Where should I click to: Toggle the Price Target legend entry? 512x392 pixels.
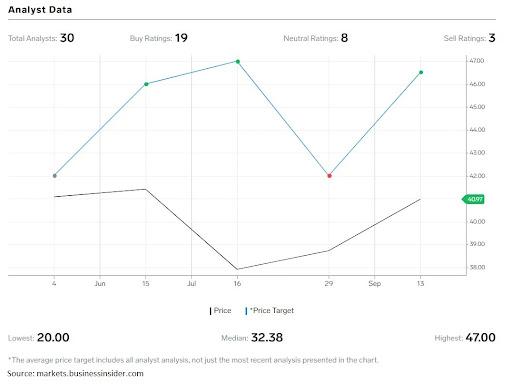coord(270,311)
